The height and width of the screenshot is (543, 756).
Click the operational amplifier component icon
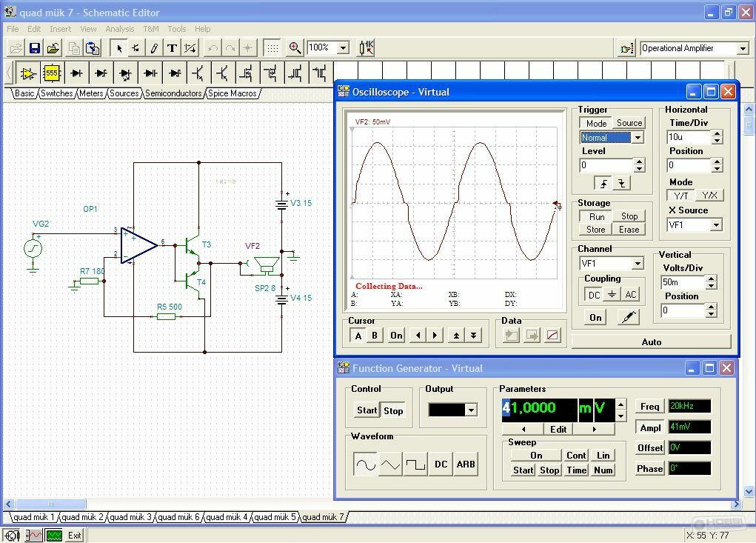(x=28, y=73)
